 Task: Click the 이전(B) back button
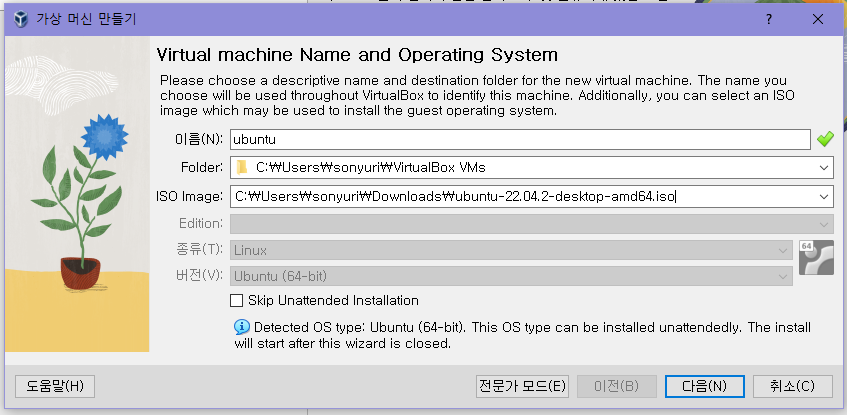tap(616, 386)
